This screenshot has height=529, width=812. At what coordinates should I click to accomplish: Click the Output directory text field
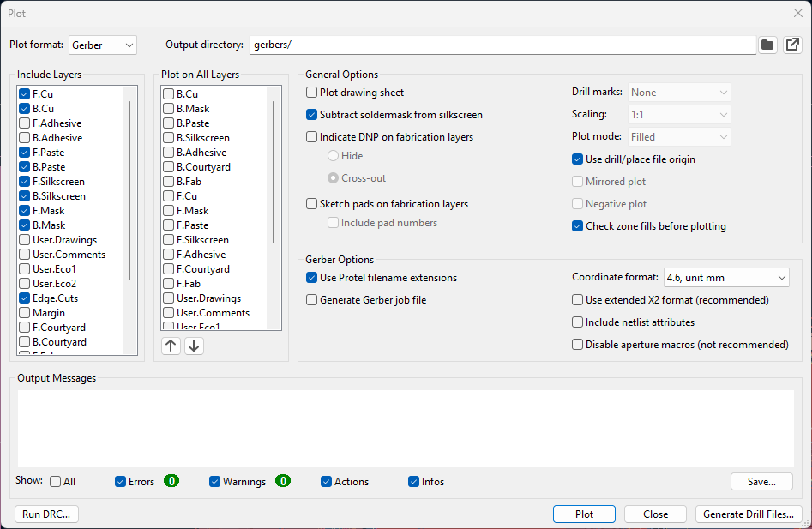pos(502,45)
